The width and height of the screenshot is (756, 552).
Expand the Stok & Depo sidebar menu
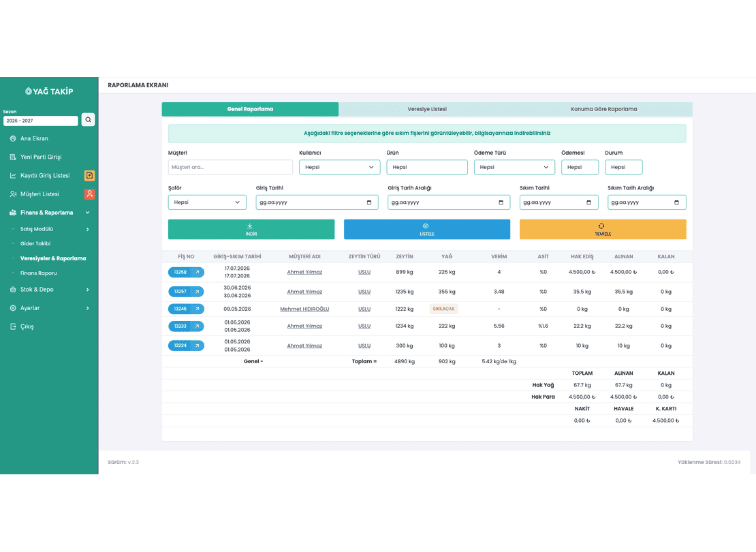pos(49,290)
